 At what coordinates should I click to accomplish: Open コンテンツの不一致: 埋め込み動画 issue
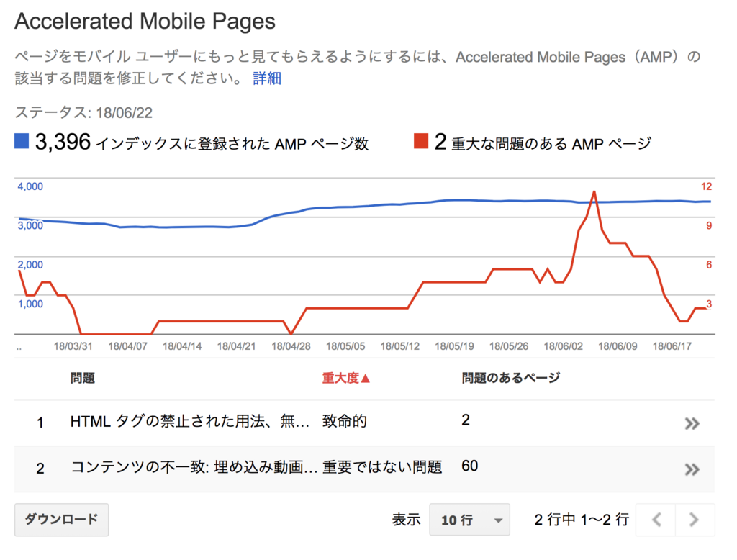(x=194, y=467)
